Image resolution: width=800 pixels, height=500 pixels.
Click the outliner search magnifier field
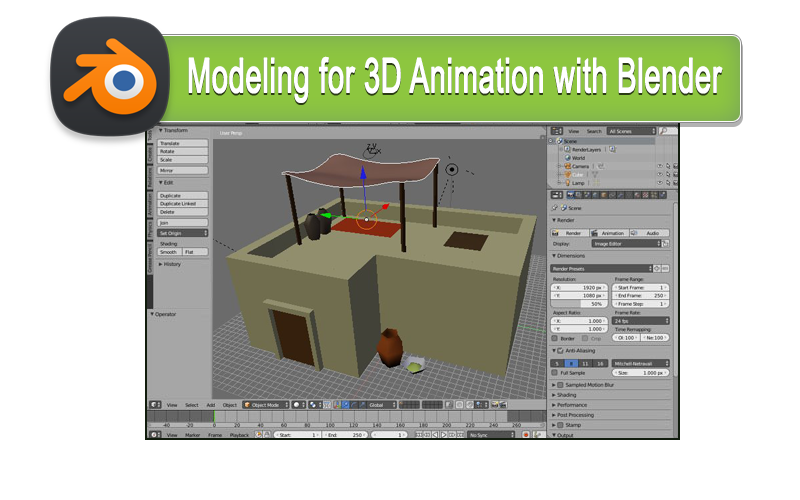pos(668,131)
